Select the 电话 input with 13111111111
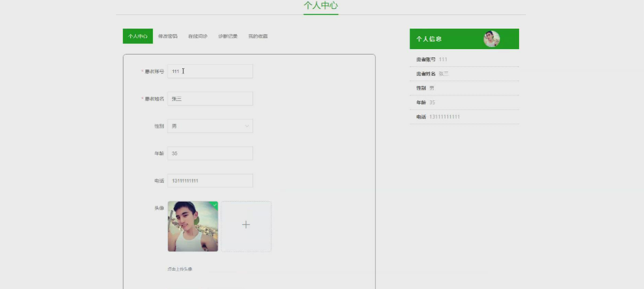 (210, 181)
